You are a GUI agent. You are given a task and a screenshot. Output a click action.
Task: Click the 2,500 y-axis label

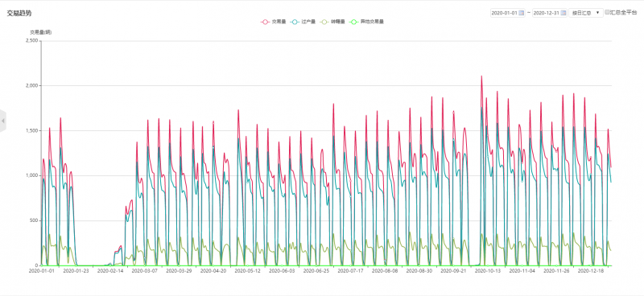(x=31, y=41)
